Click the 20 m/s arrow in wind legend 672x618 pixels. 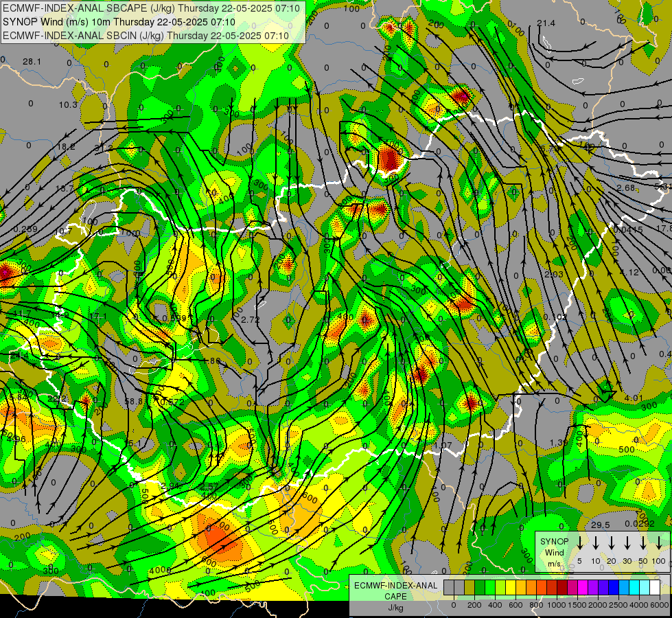[x=612, y=543]
